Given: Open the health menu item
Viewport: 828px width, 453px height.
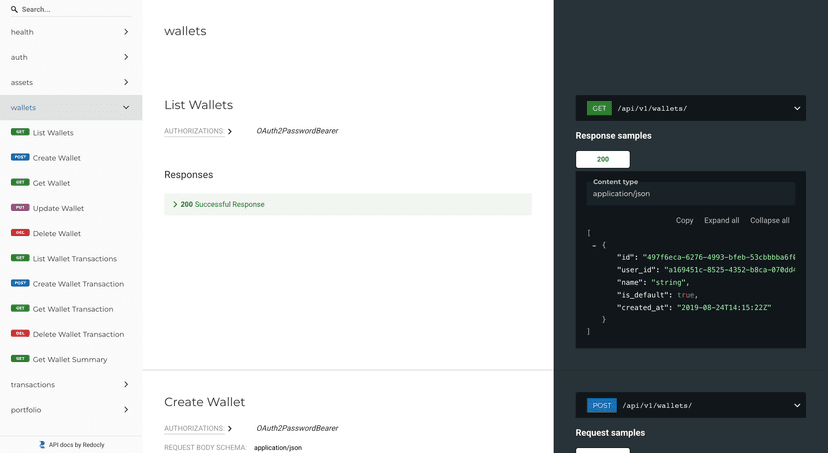Looking at the screenshot, I should (71, 32).
